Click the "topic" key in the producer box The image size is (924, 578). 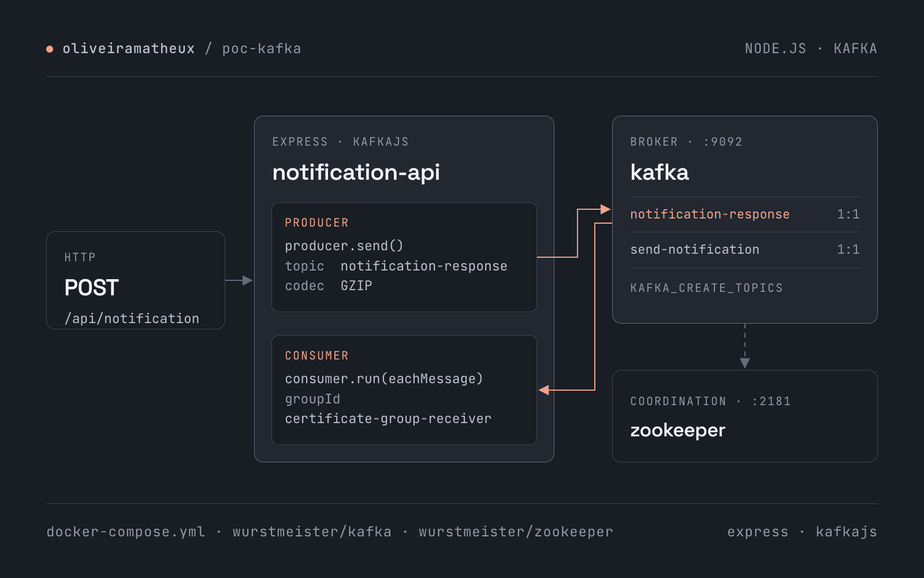point(304,266)
